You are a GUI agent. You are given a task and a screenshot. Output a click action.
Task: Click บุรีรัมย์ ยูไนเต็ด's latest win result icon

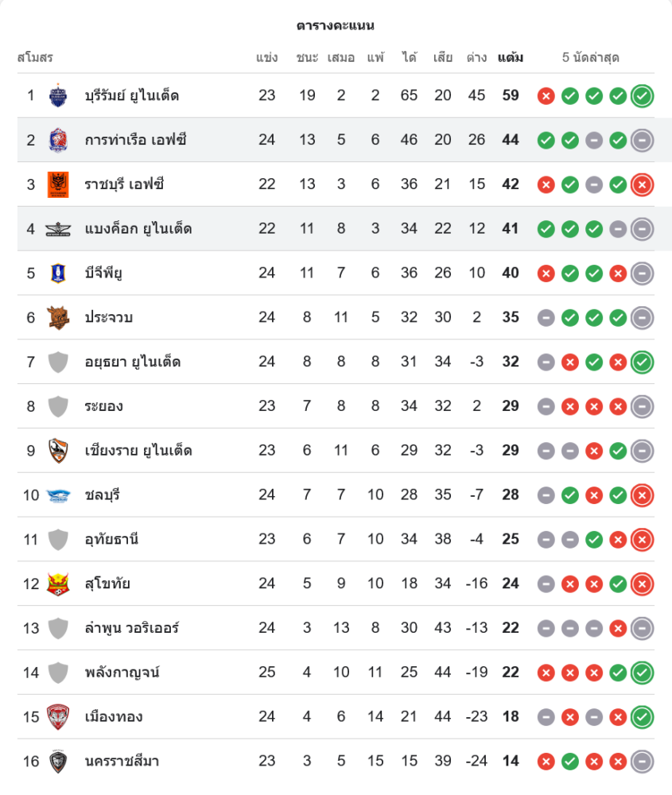642,96
